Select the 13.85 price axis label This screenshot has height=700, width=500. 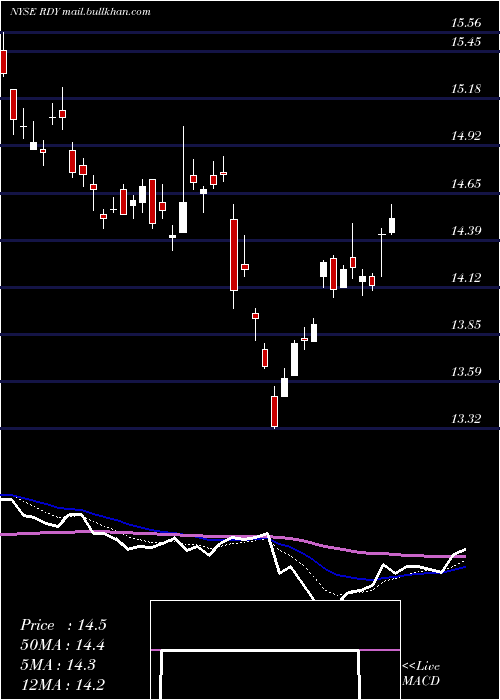(466, 325)
